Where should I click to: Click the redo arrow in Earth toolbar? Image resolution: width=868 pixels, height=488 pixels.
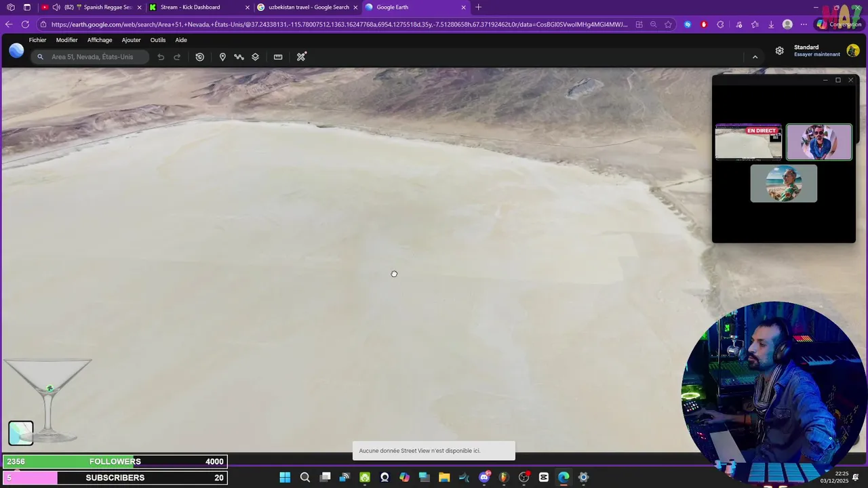pyautogui.click(x=177, y=57)
